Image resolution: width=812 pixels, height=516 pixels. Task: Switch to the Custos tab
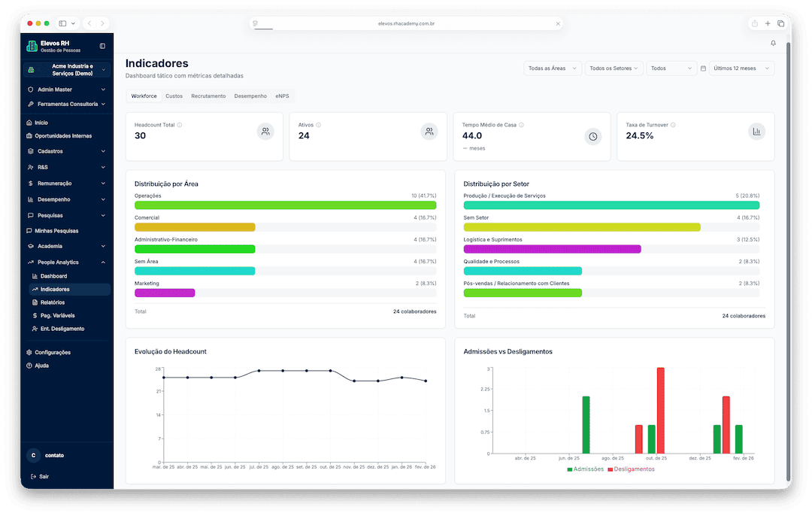174,96
